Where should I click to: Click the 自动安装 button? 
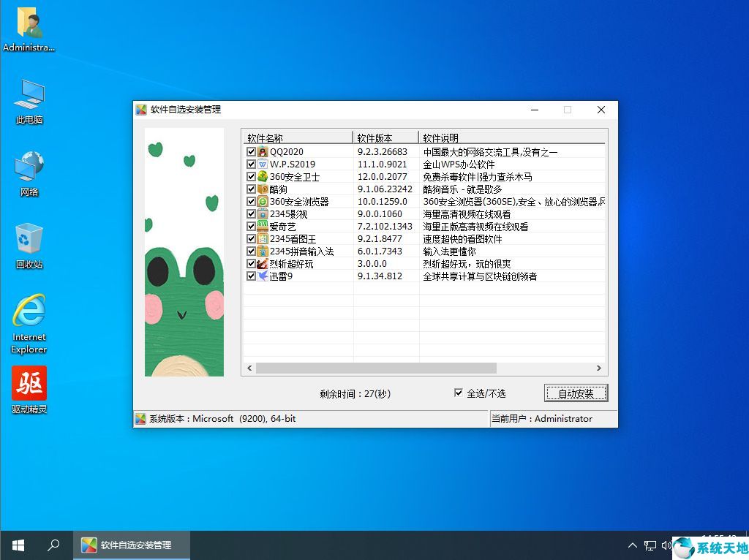pos(576,393)
